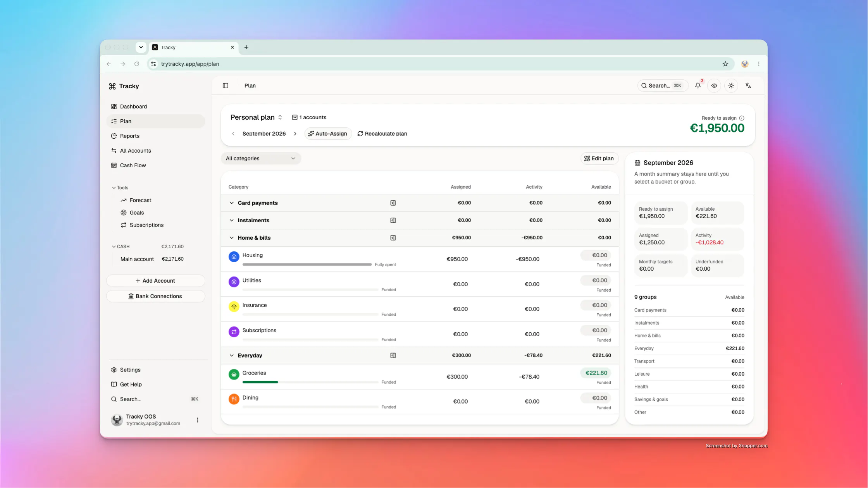Open the All categories dropdown
Screen dimensions: 868x488
(x=261, y=158)
